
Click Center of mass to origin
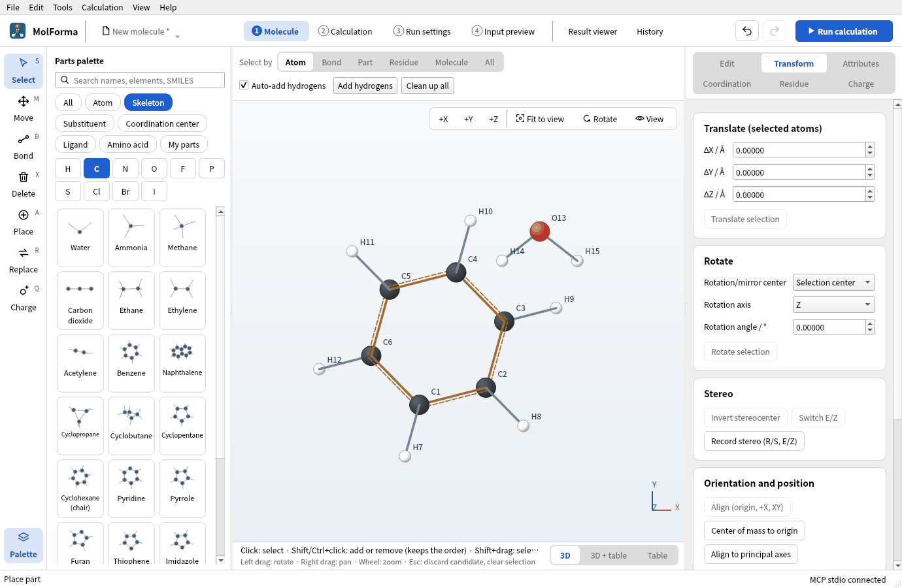tap(754, 531)
